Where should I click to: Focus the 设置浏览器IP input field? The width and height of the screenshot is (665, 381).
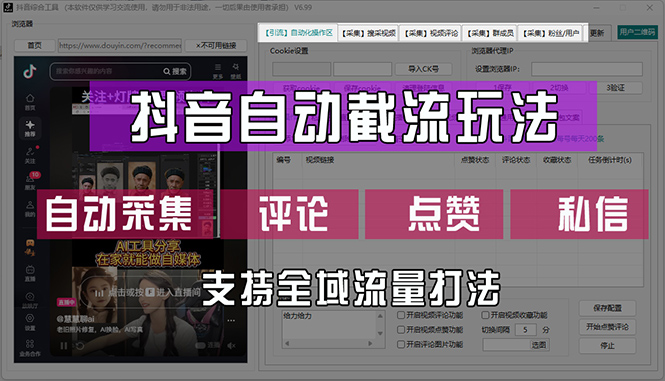click(x=587, y=69)
